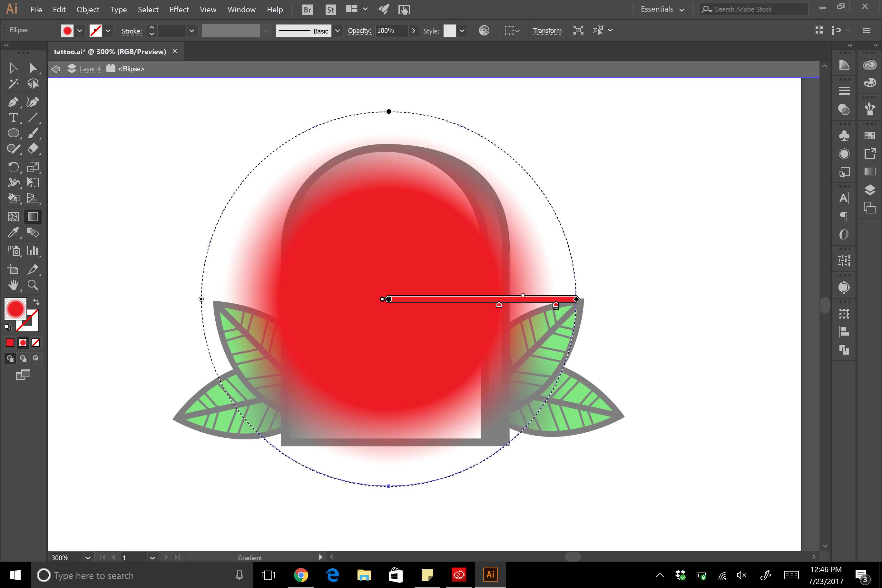Exit isolation mode back arrow
882x588 pixels.
[x=56, y=69]
